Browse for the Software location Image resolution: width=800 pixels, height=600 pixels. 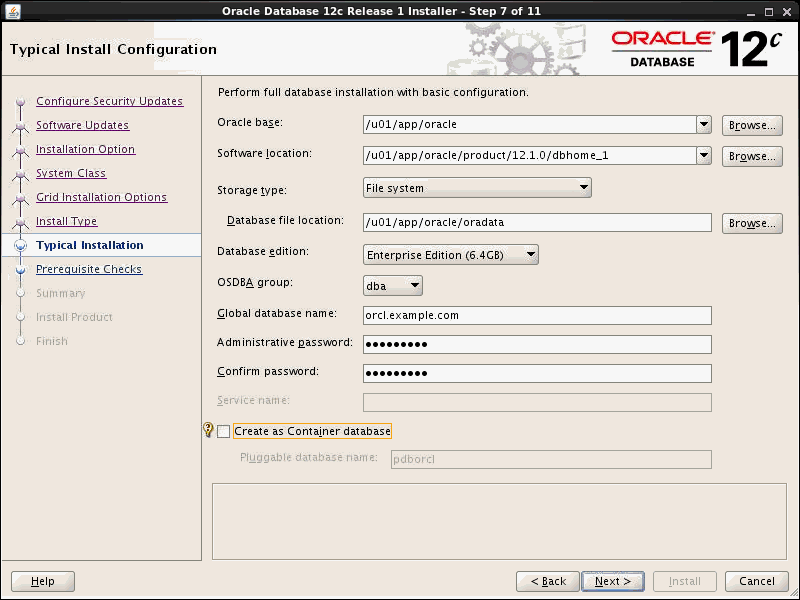(x=751, y=156)
